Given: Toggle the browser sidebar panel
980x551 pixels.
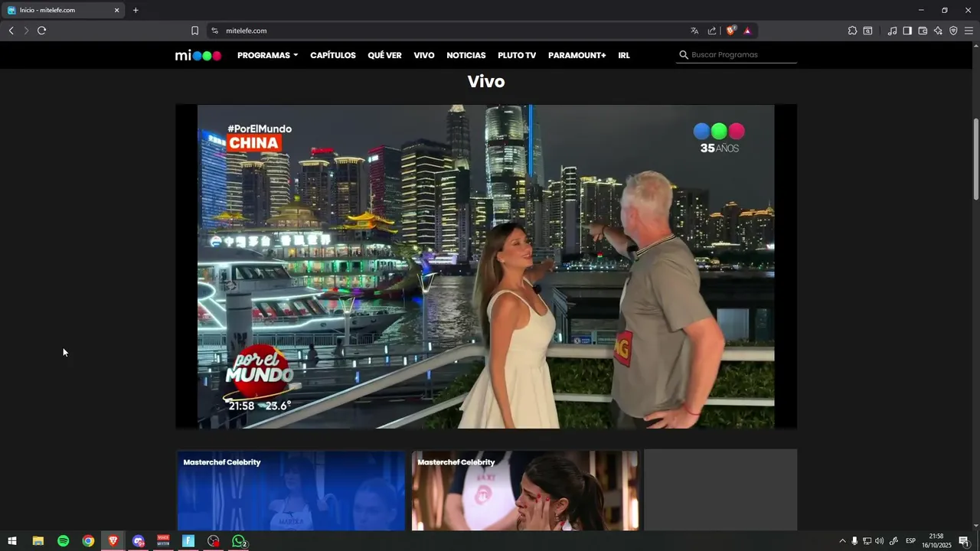Looking at the screenshot, I should (907, 31).
